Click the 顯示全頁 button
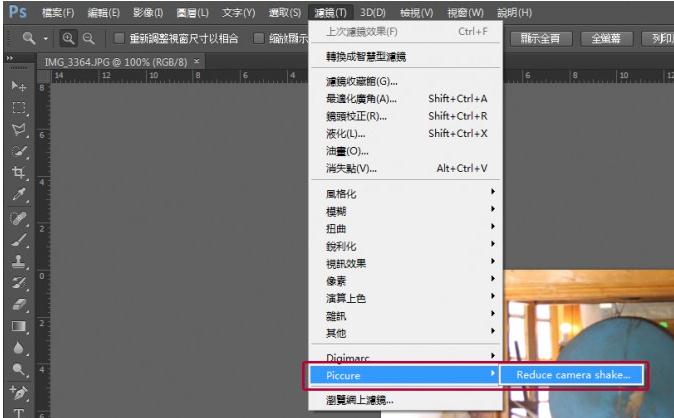The image size is (674, 418). pos(541,39)
